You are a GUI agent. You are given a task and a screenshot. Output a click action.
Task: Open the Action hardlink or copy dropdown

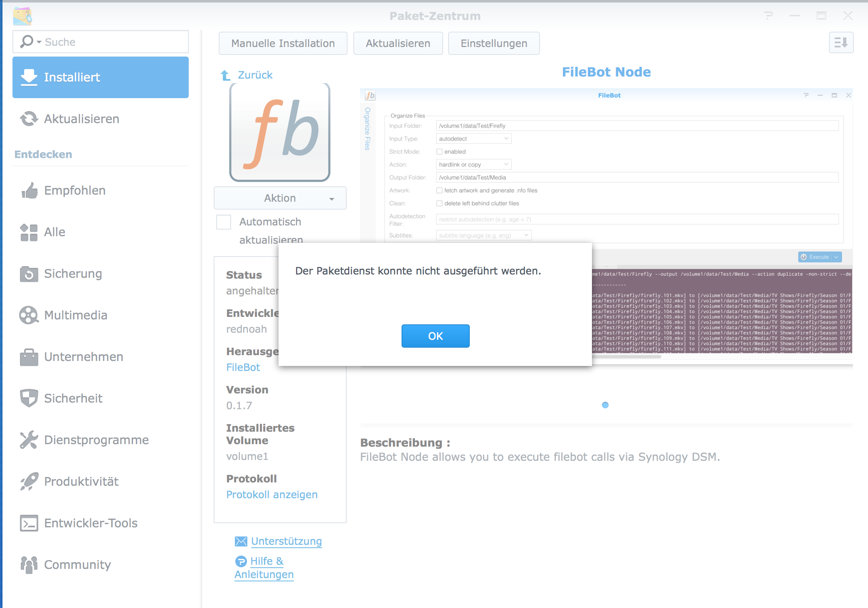tap(473, 164)
